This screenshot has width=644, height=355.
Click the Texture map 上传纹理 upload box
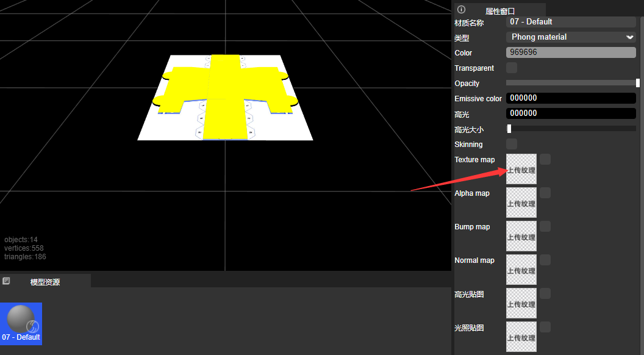coord(521,169)
